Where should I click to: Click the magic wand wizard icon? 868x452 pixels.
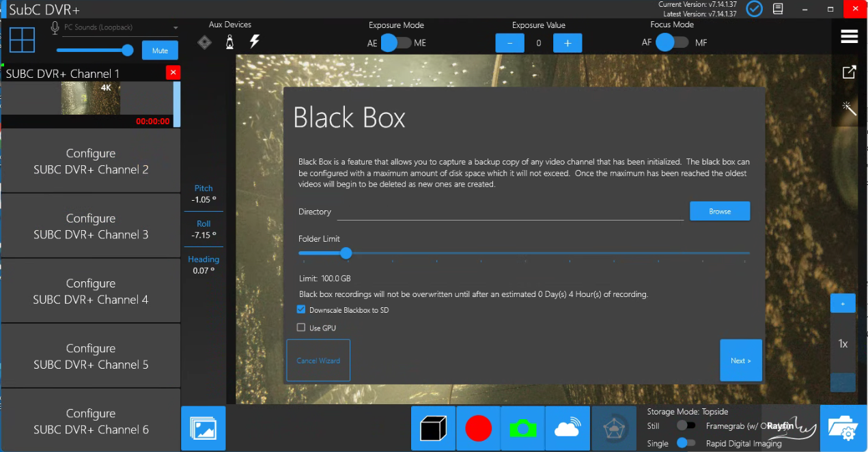(849, 107)
